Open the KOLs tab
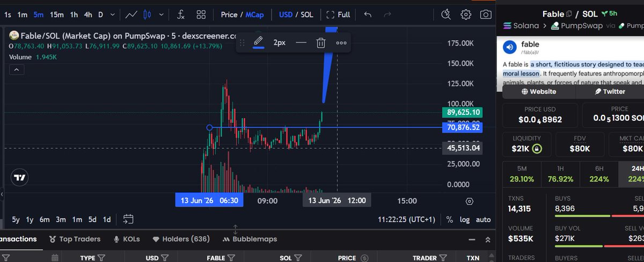Screen dimensions: 644x262 [127, 239]
